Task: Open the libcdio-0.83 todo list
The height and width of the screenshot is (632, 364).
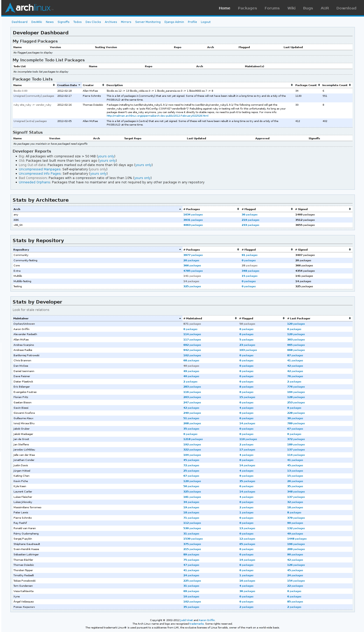Action: (x=20, y=91)
